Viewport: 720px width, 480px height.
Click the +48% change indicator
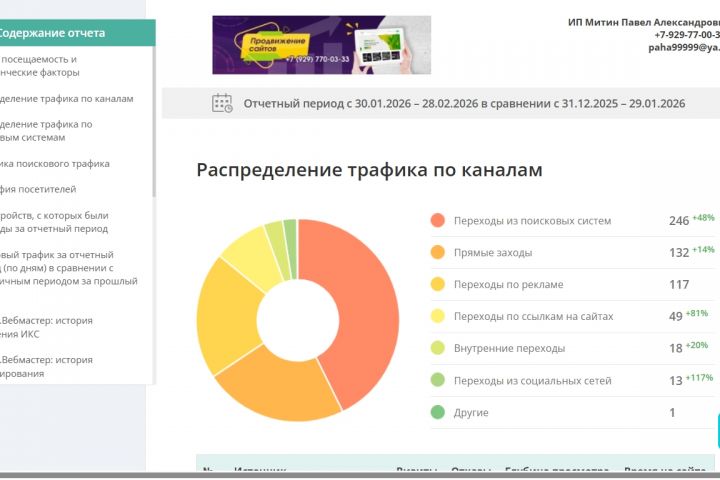(703, 218)
